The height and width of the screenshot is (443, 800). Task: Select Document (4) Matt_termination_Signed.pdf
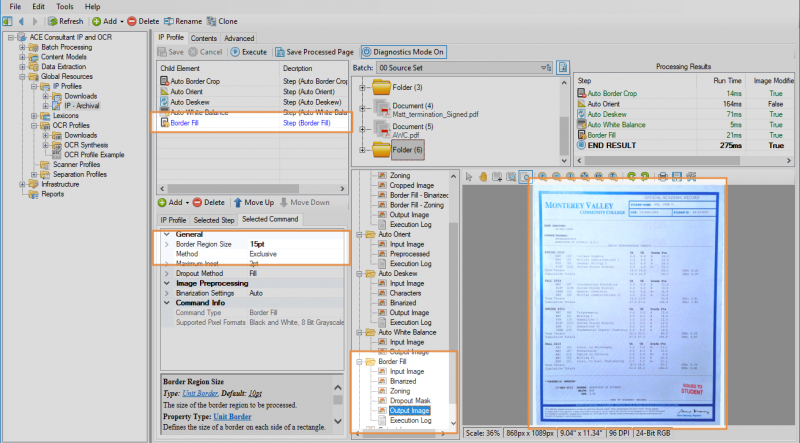(x=435, y=110)
